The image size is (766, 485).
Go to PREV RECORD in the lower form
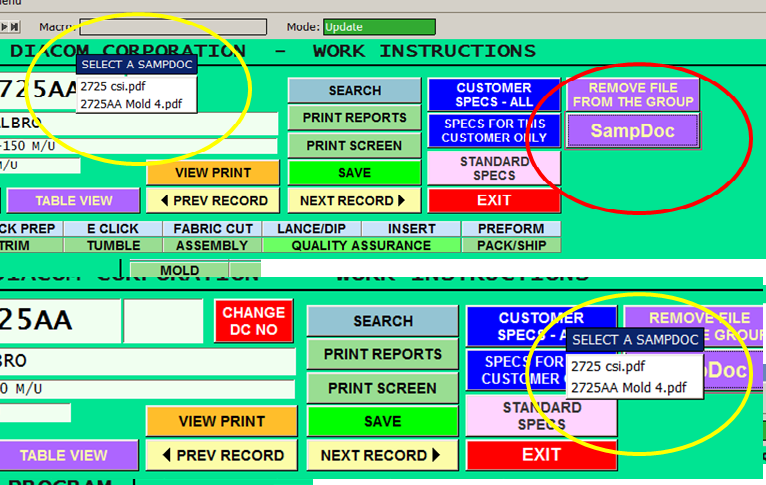(222, 455)
